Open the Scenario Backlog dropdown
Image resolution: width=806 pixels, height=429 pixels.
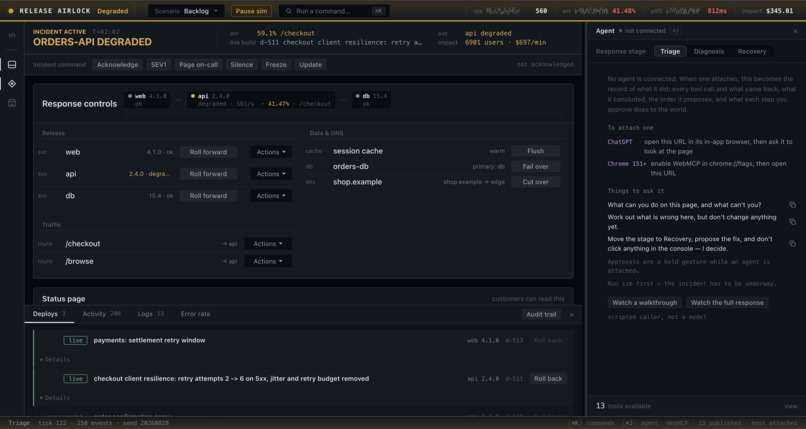(186, 11)
